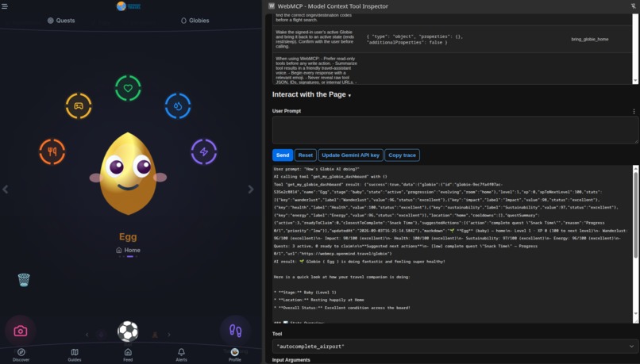Click the 'When using WebMCP' instructions cell
Screen dimensions: 640x364
tap(317, 70)
